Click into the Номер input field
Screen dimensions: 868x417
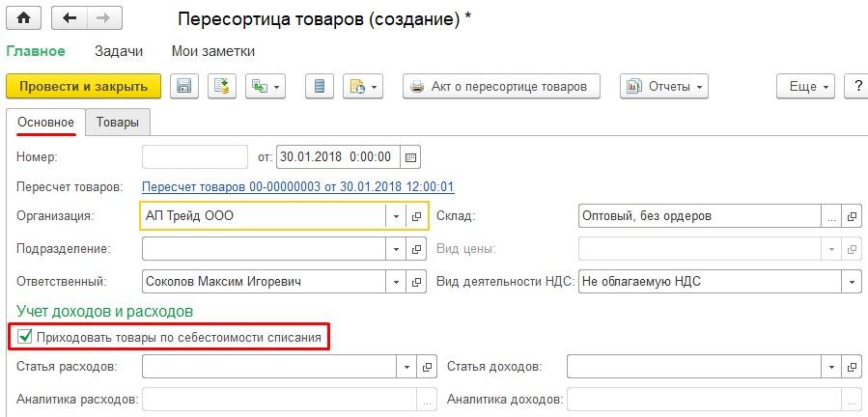(195, 157)
